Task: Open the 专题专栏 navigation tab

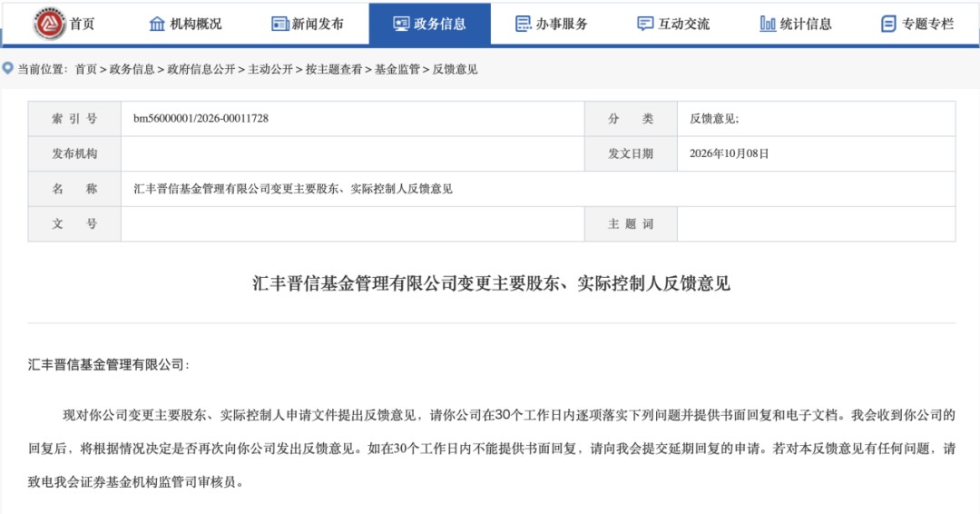Action: point(927,24)
